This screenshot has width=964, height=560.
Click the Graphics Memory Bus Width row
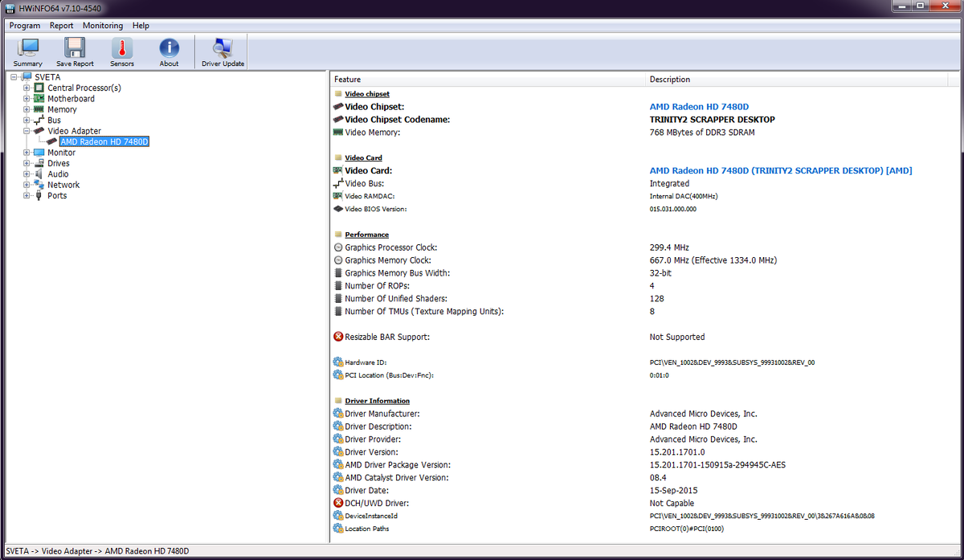pos(639,273)
